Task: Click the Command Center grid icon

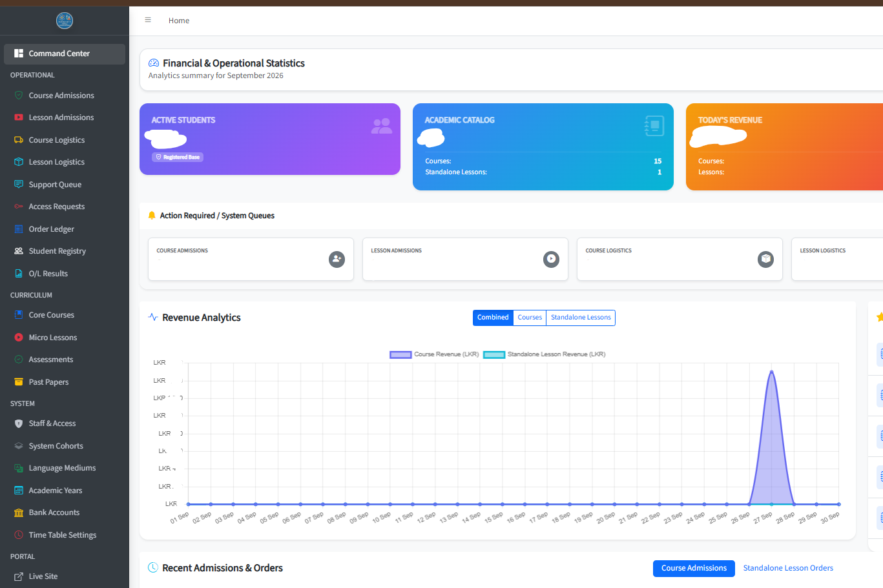Action: (x=19, y=54)
